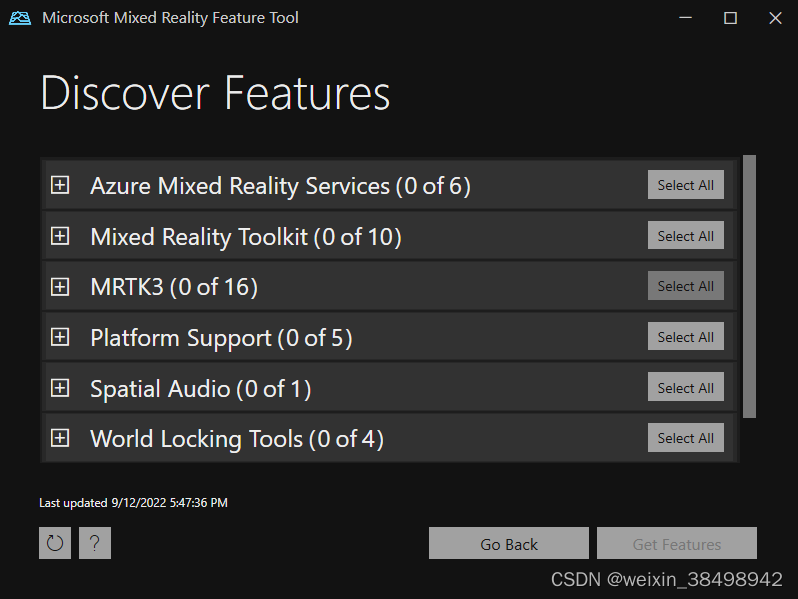Click the Platform Support (0 of 5) label
Image resolution: width=798 pixels, height=599 pixels.
221,338
